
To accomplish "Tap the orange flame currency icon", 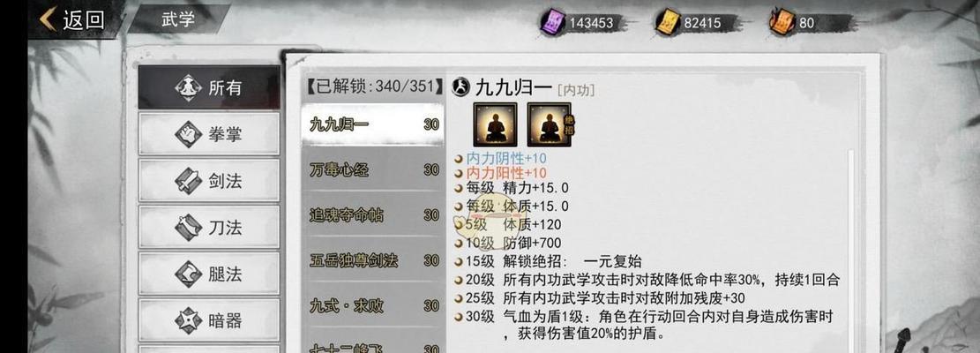I will coord(782,22).
